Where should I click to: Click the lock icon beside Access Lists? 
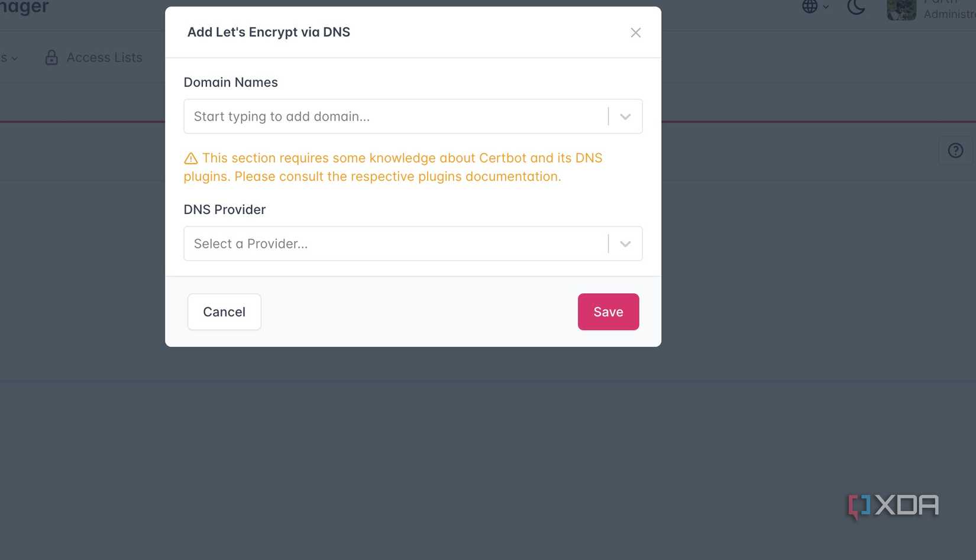pyautogui.click(x=51, y=57)
